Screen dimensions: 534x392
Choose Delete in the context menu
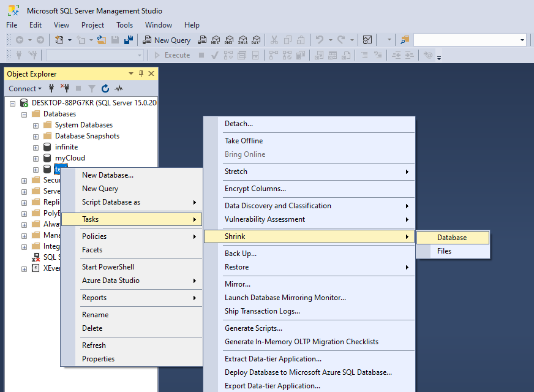pyautogui.click(x=132, y=328)
